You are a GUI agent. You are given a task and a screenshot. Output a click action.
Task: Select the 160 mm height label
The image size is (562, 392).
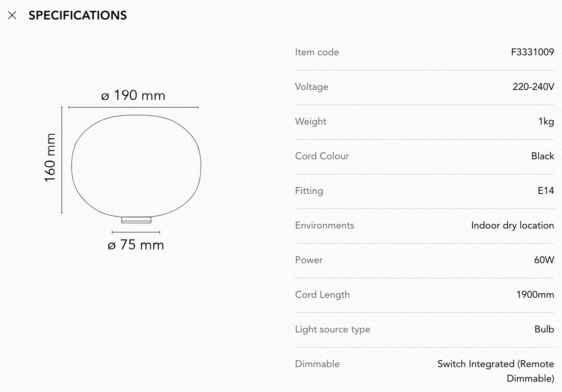pos(50,158)
